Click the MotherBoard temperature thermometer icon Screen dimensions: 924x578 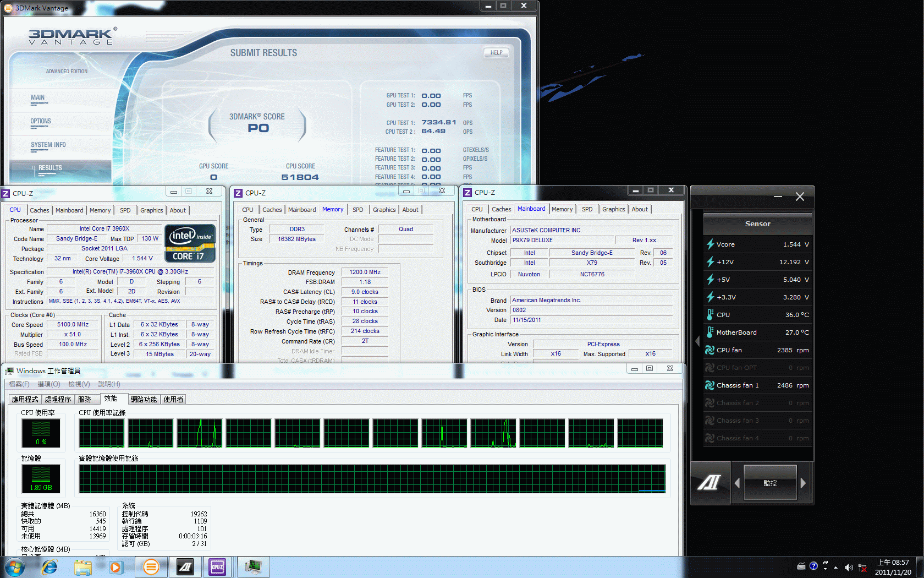710,332
